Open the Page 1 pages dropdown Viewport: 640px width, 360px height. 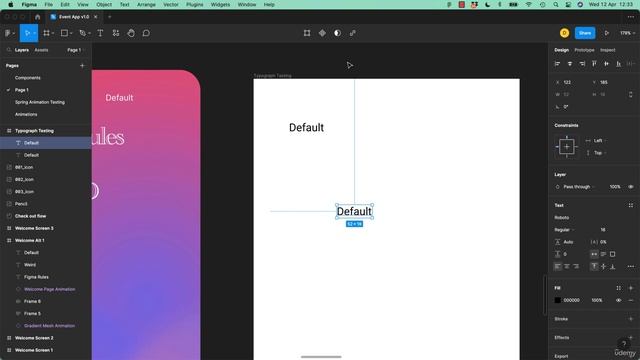coord(75,50)
